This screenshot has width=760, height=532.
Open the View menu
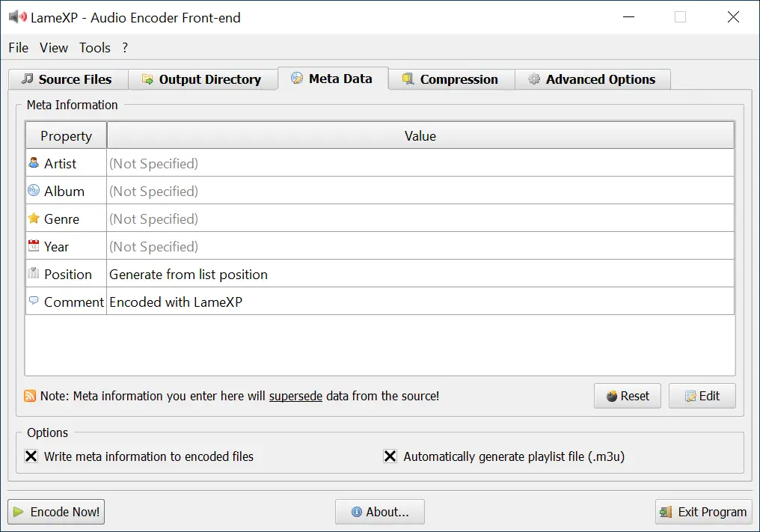(x=54, y=48)
